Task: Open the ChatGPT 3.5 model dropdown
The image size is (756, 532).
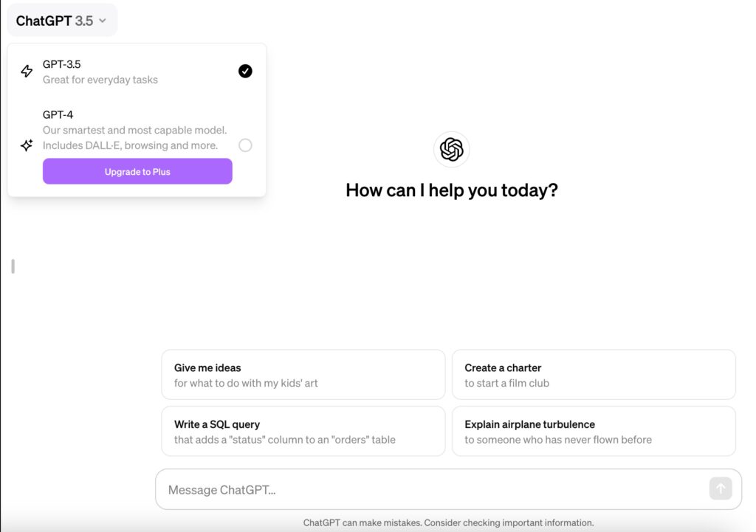Action: [x=62, y=21]
